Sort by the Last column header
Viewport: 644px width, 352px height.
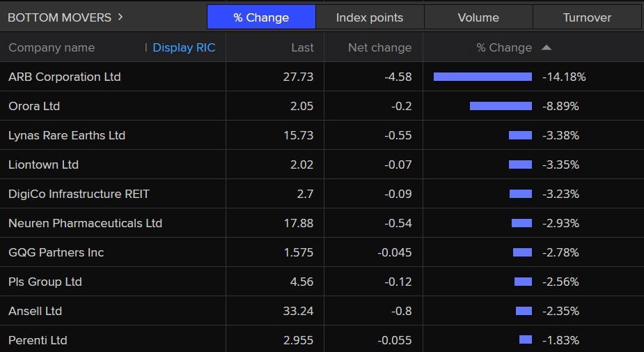pos(302,47)
